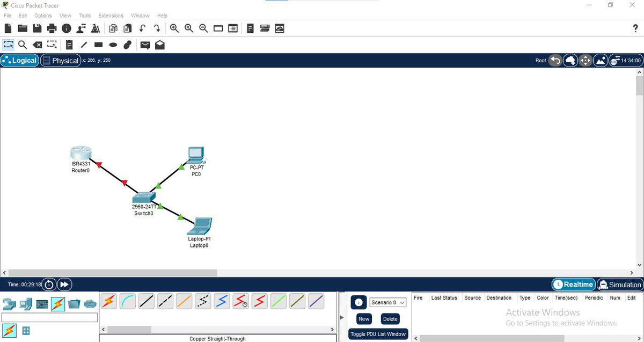Image resolution: width=644 pixels, height=342 pixels.
Task: Launch the Activity Wizard icon
Action: (x=81, y=28)
